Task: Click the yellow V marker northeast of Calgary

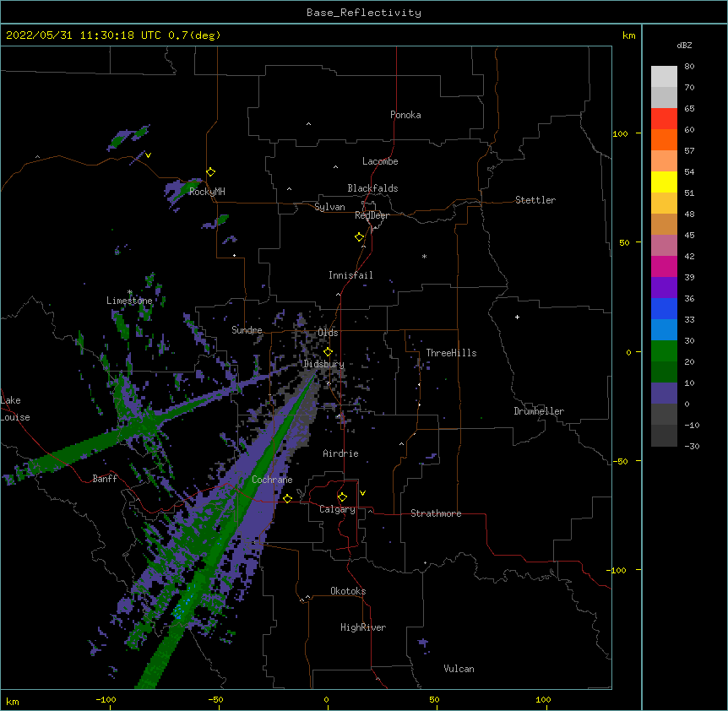Action: 362,493
